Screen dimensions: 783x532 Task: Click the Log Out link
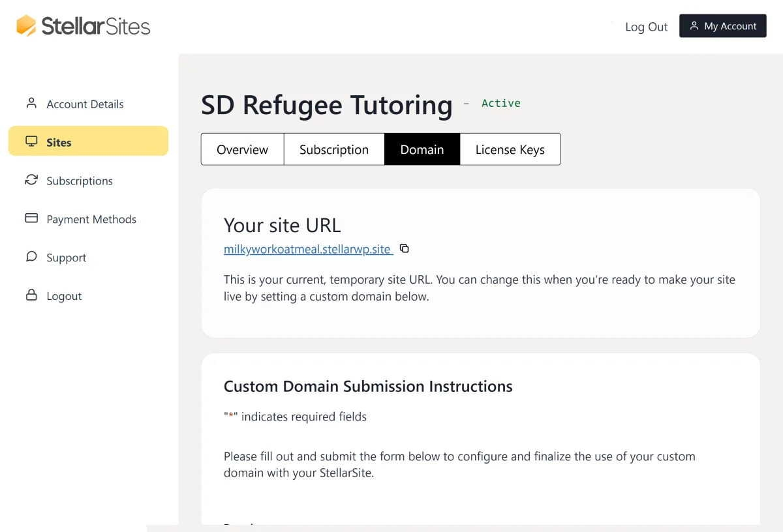point(646,27)
